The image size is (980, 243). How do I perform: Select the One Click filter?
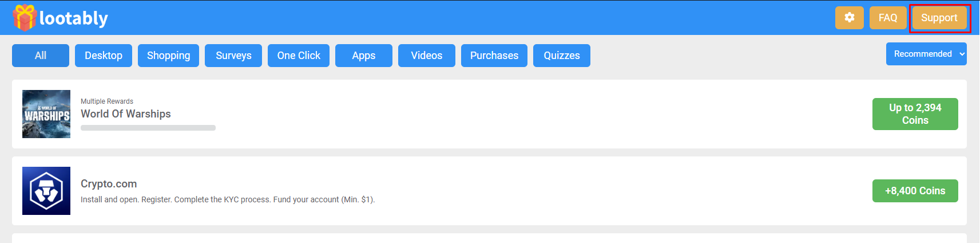point(299,56)
